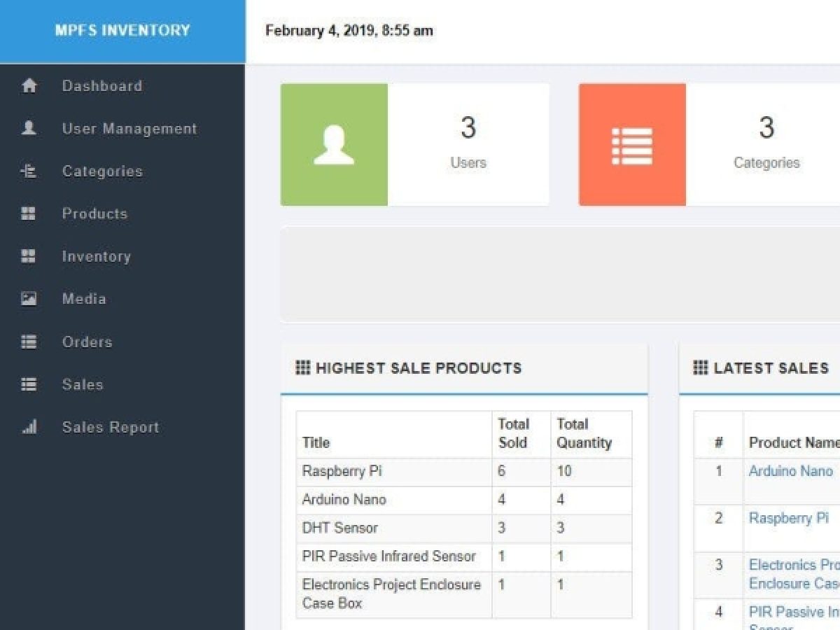Viewport: 840px width, 630px height.
Task: Click the Inventory grid icon
Action: coord(28,256)
